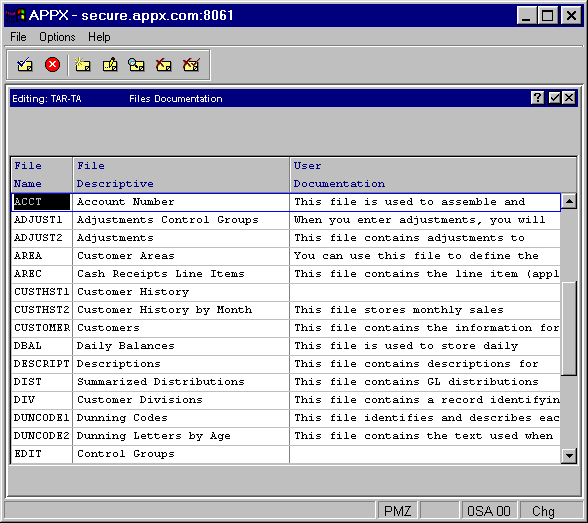Viewport: 588px width, 523px height.
Task: Click the scrollbar down arrow
Action: [569, 456]
